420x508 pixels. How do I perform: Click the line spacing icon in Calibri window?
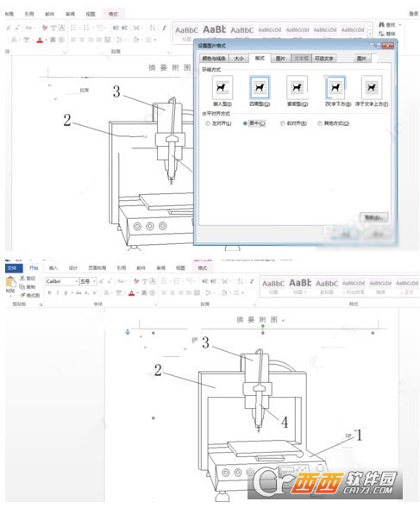(208, 293)
